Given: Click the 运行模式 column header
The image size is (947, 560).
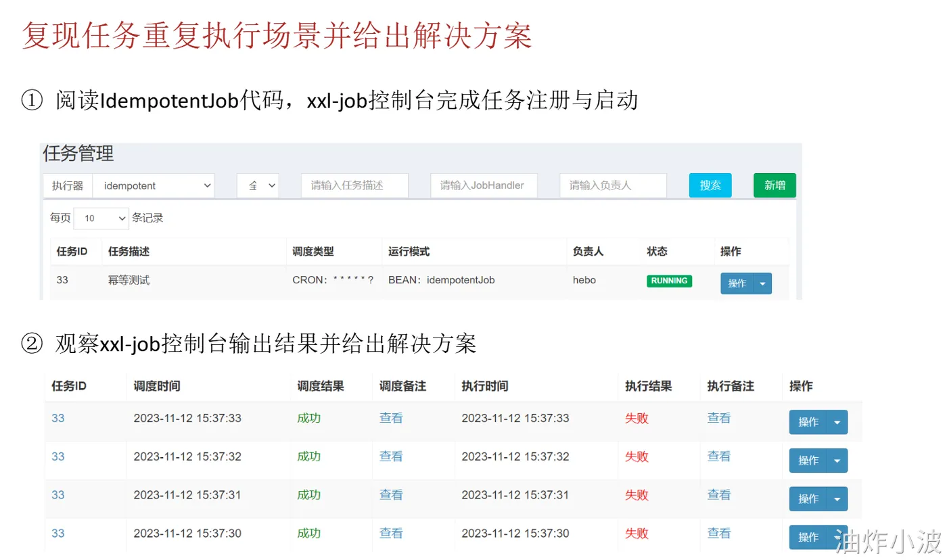Looking at the screenshot, I should coord(409,252).
